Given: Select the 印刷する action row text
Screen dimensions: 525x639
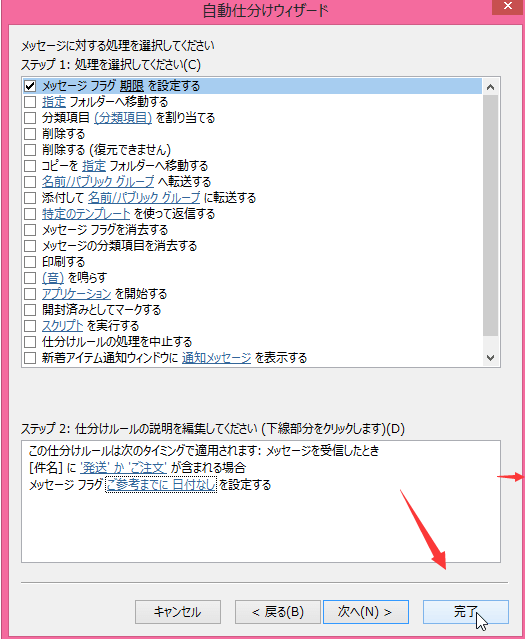Looking at the screenshot, I should pos(64,262).
